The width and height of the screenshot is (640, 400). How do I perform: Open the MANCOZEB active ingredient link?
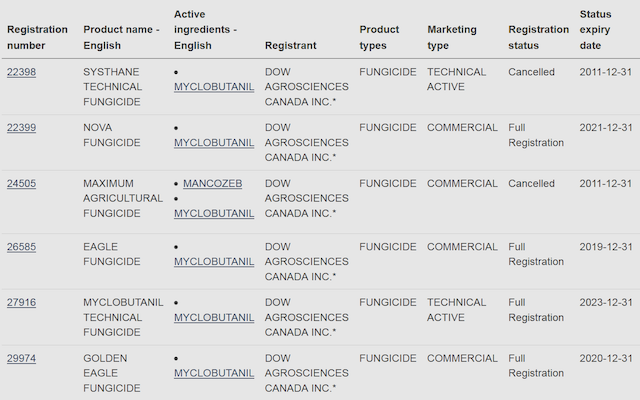pyautogui.click(x=212, y=184)
